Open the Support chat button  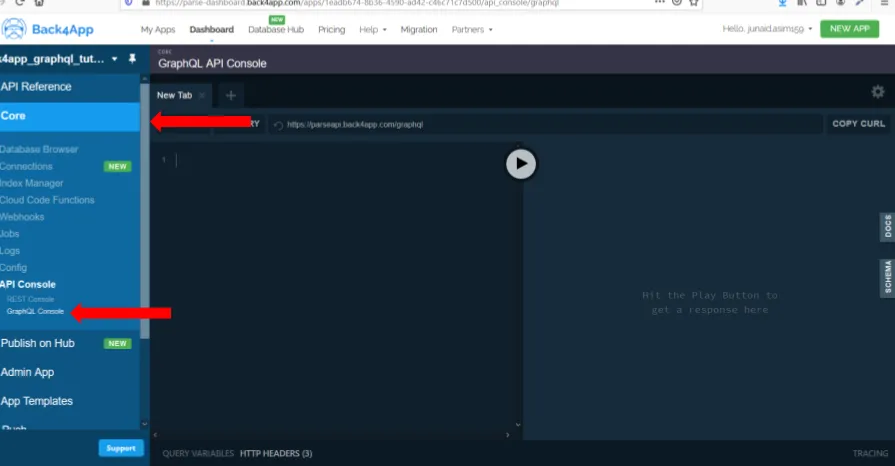click(121, 448)
